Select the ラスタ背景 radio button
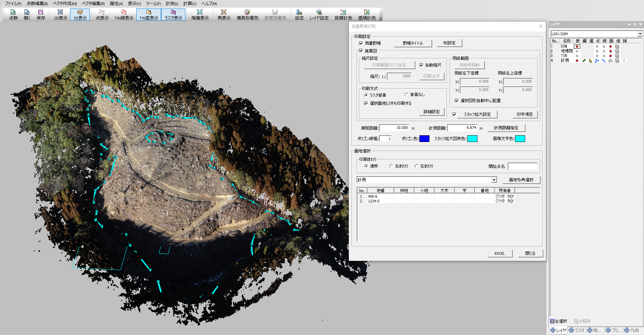 point(366,95)
